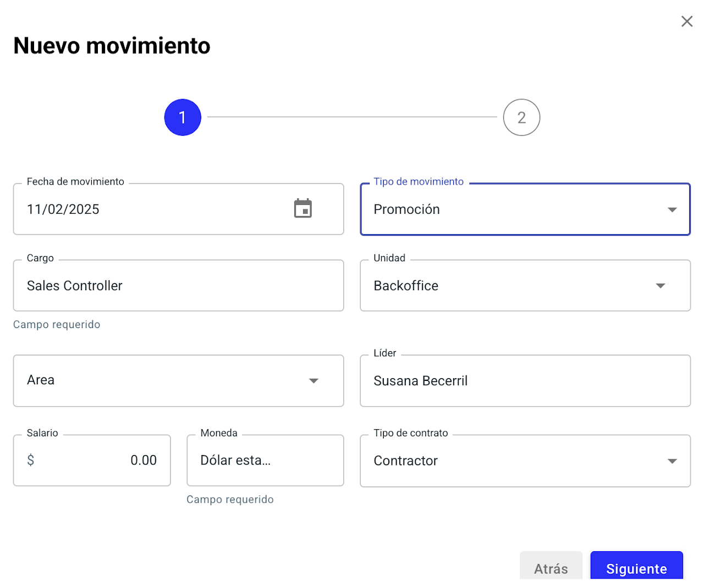This screenshot has height=588, width=704.
Task: Close the Nuevo movimiento dialog
Action: pyautogui.click(x=686, y=21)
